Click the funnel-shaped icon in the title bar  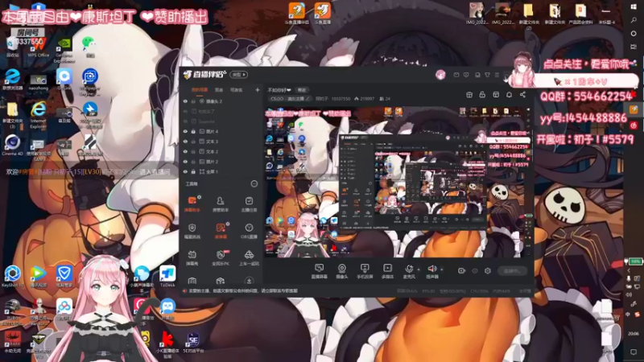point(487,75)
